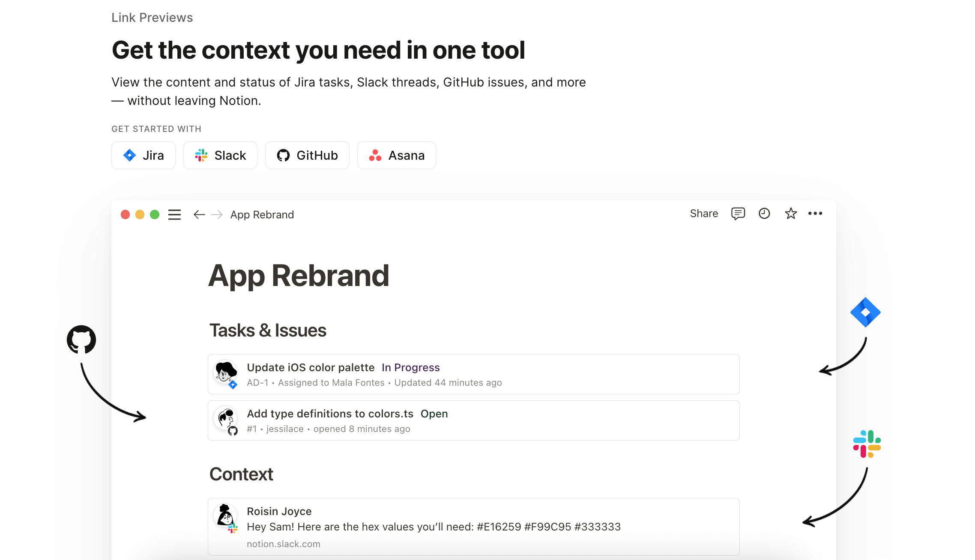
Task: Click the notion.slack.com link text
Action: [284, 544]
